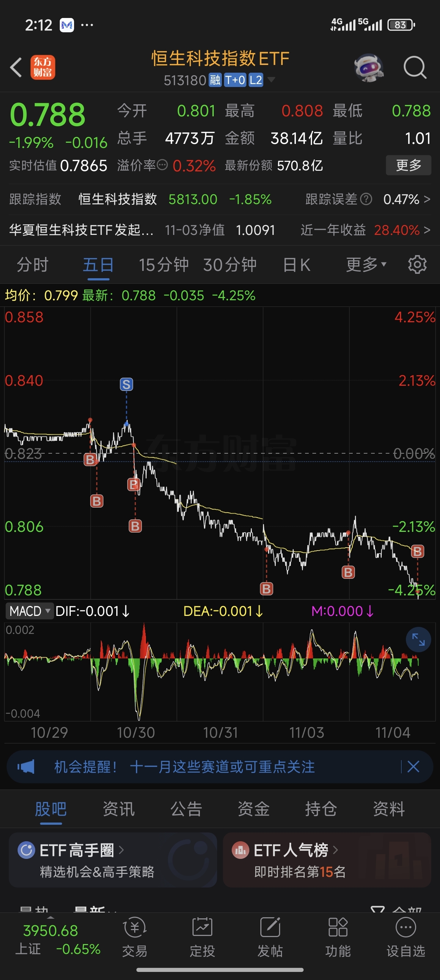Switch to 日K chart tab

click(297, 264)
